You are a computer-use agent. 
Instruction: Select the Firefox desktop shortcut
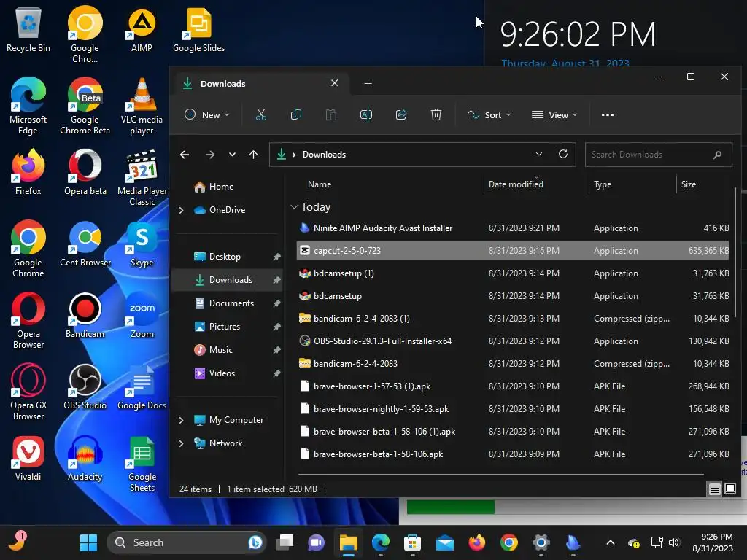click(28, 172)
